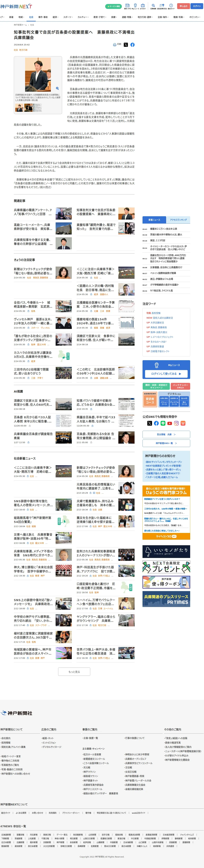Click the ログイン button in header

(x=197, y=6)
